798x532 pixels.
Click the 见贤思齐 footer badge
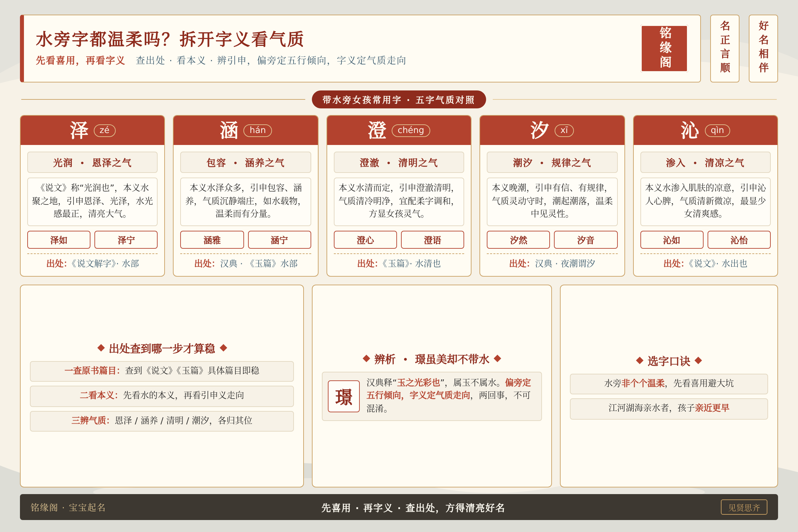coord(744,507)
